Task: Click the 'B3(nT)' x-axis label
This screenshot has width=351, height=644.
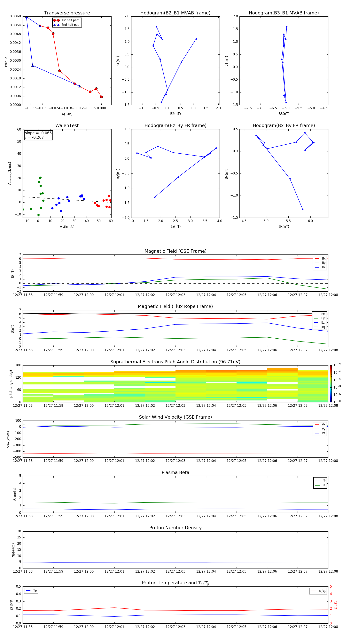Action: pyautogui.click(x=284, y=114)
